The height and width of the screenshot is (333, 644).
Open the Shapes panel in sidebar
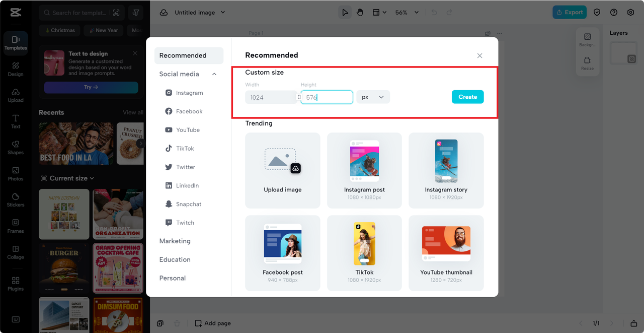pyautogui.click(x=16, y=147)
